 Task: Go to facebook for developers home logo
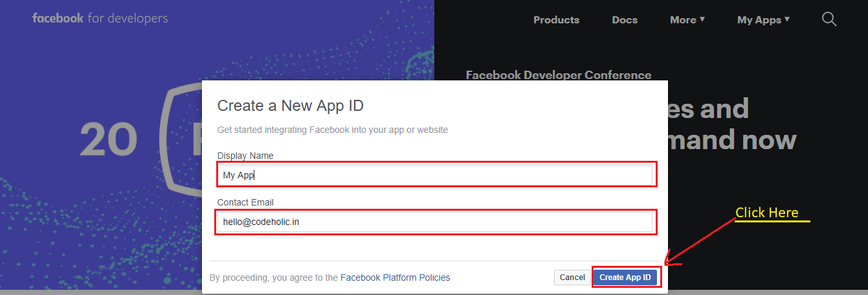tap(100, 18)
